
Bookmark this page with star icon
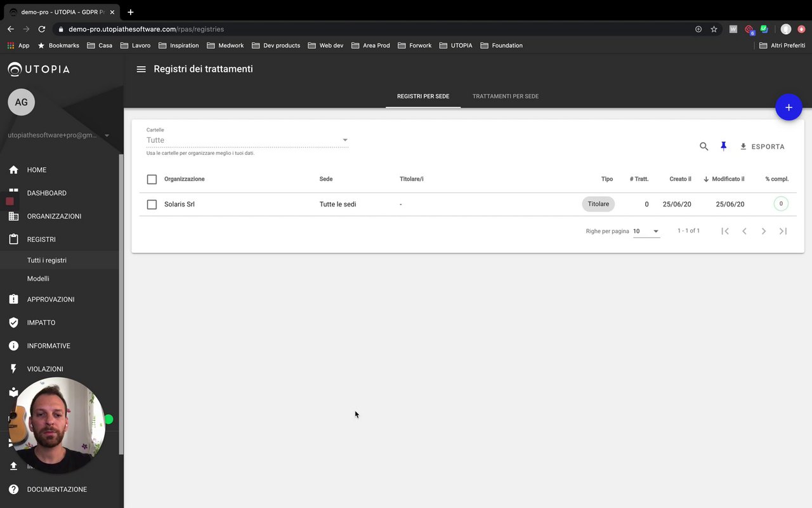(x=714, y=29)
